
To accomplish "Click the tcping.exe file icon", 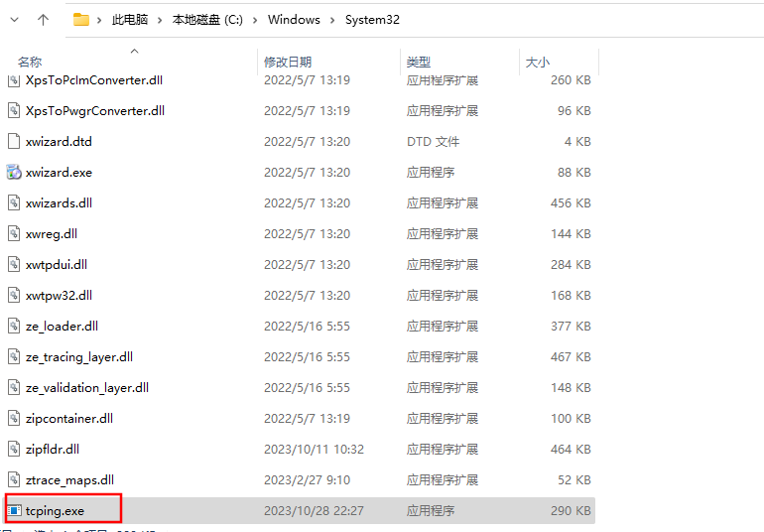I will (x=14, y=511).
